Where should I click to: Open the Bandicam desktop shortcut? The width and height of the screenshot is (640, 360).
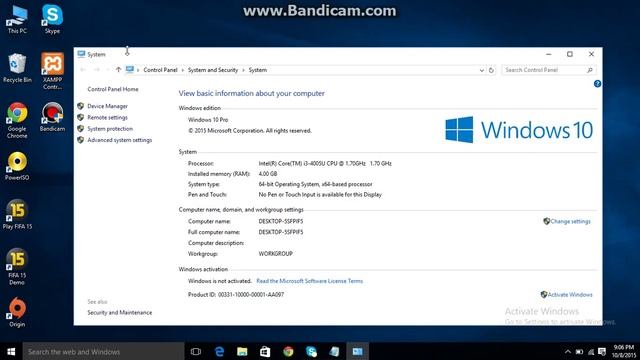pos(52,117)
